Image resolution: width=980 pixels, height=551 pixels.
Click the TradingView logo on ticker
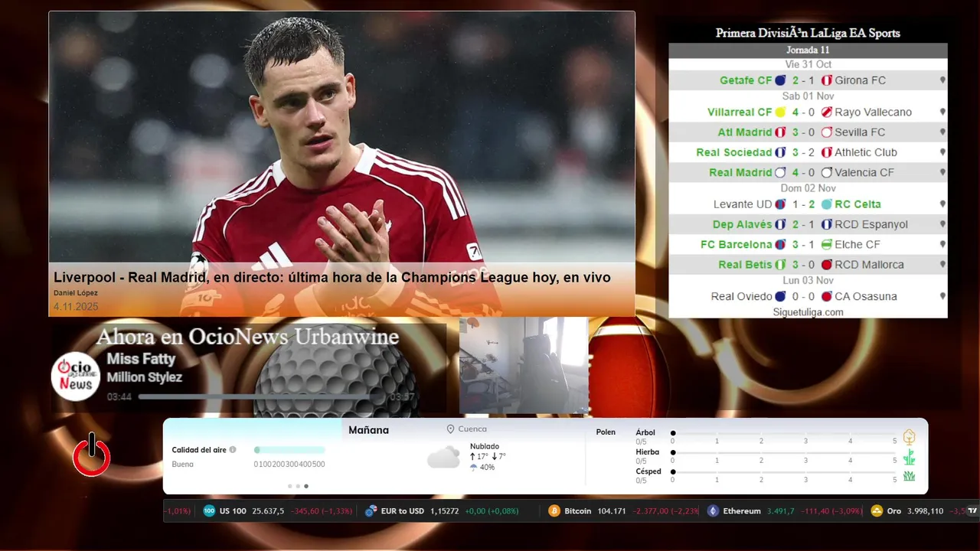tap(972, 510)
